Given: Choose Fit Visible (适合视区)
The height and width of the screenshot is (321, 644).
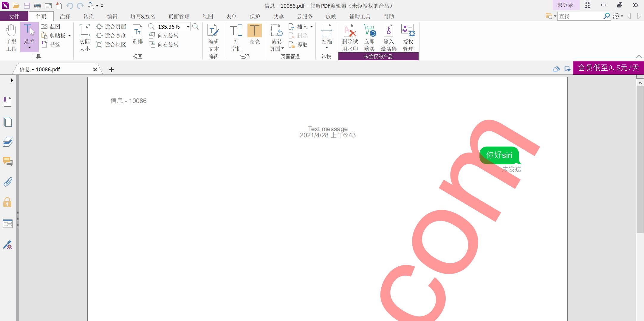Looking at the screenshot, I should [111, 44].
